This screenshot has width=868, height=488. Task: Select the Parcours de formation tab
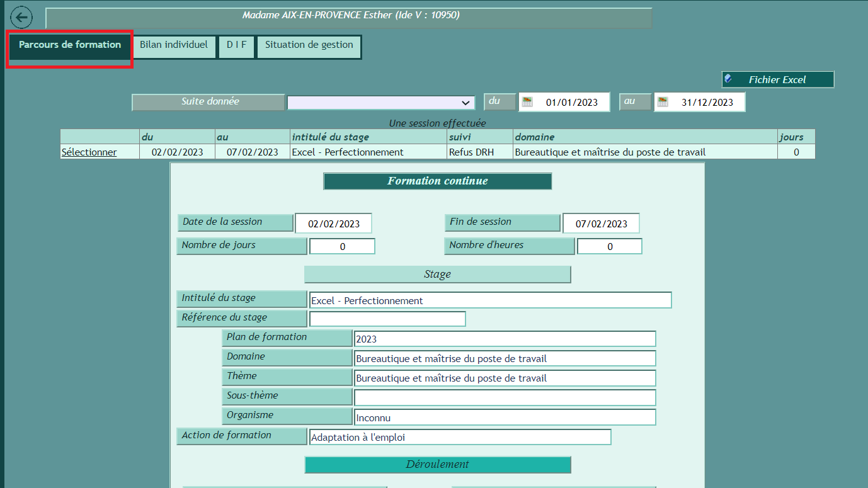click(69, 45)
